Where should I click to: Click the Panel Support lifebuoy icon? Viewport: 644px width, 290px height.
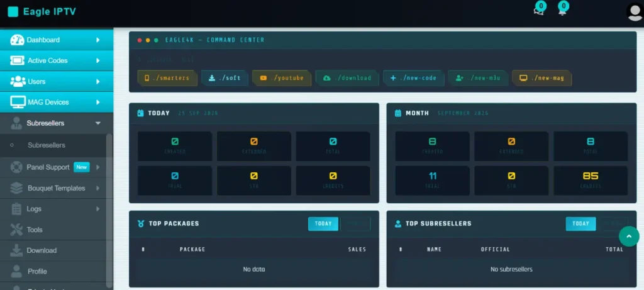[x=16, y=167]
